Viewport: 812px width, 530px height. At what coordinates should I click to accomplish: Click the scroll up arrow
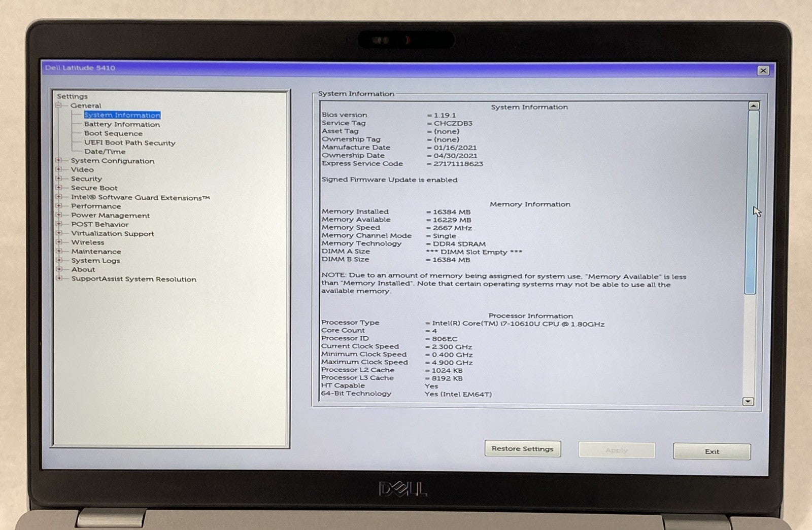pos(754,106)
